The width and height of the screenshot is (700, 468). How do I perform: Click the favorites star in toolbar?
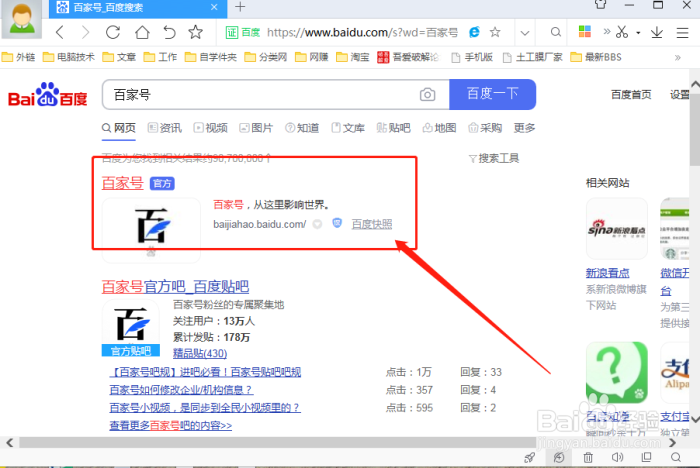[x=195, y=32]
